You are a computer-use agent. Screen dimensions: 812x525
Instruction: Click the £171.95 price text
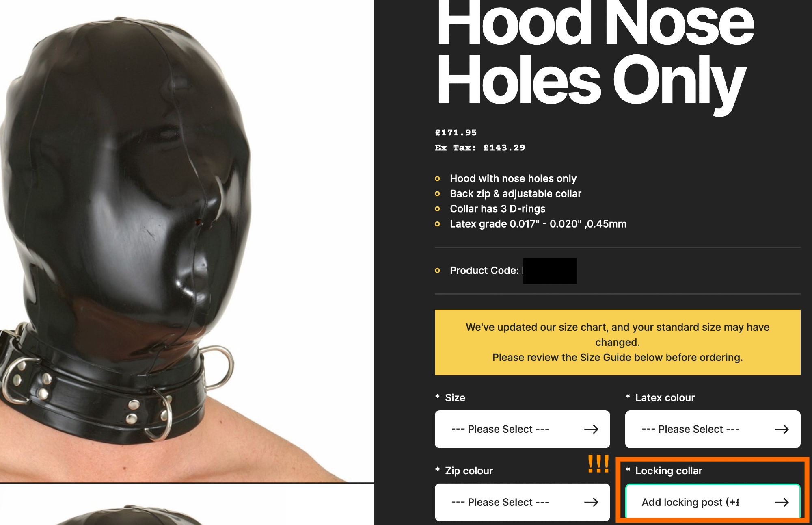456,132
